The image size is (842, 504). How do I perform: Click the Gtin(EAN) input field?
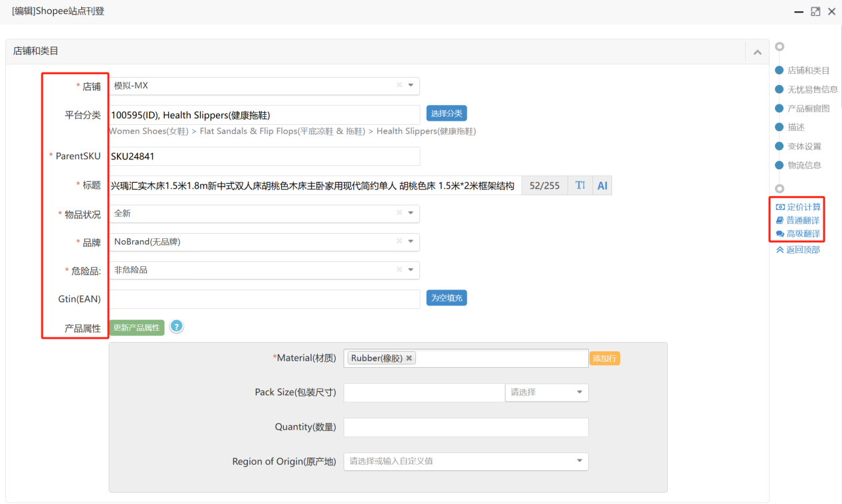click(x=264, y=299)
